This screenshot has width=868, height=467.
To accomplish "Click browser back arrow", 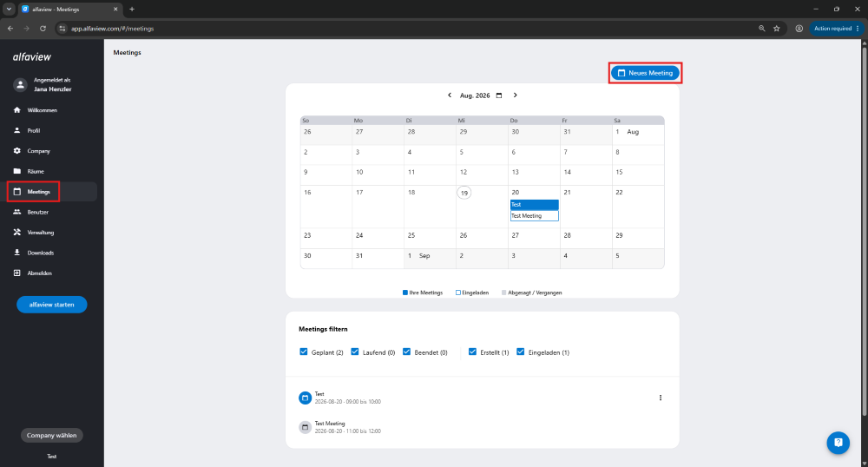I will click(x=10, y=29).
